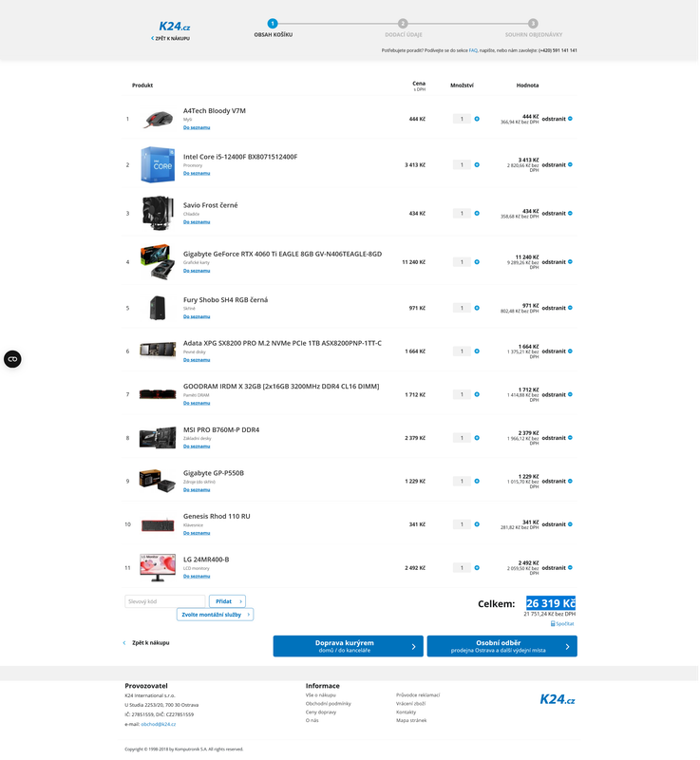Remove Intel Core i5-12400F from cart

coord(558,164)
